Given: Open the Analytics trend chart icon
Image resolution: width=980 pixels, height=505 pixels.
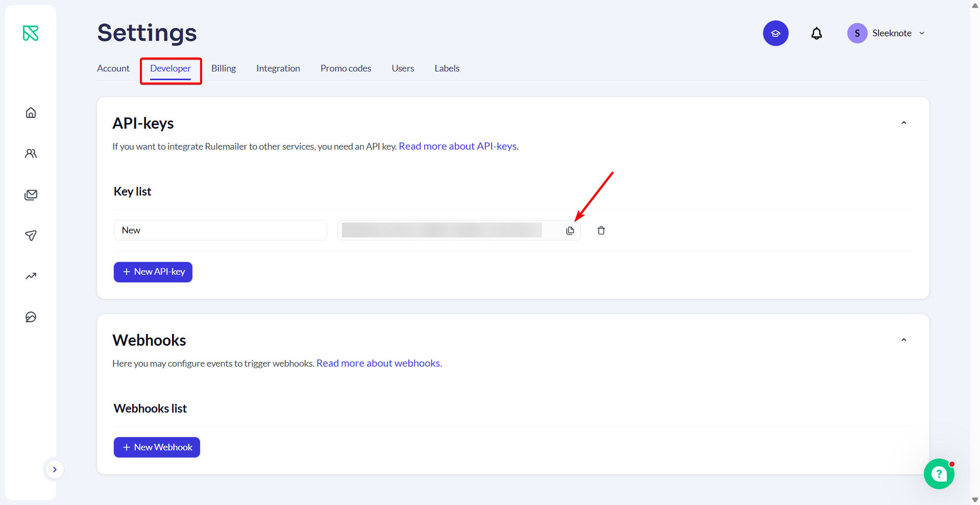Looking at the screenshot, I should tap(31, 276).
